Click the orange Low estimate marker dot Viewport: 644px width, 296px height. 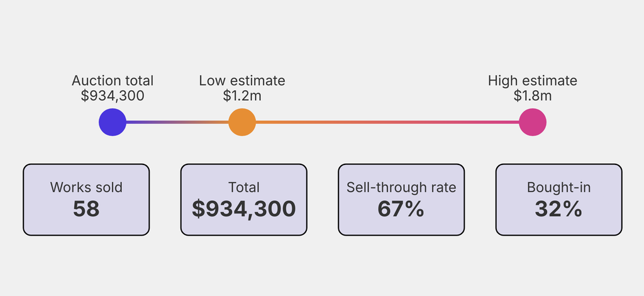point(242,122)
